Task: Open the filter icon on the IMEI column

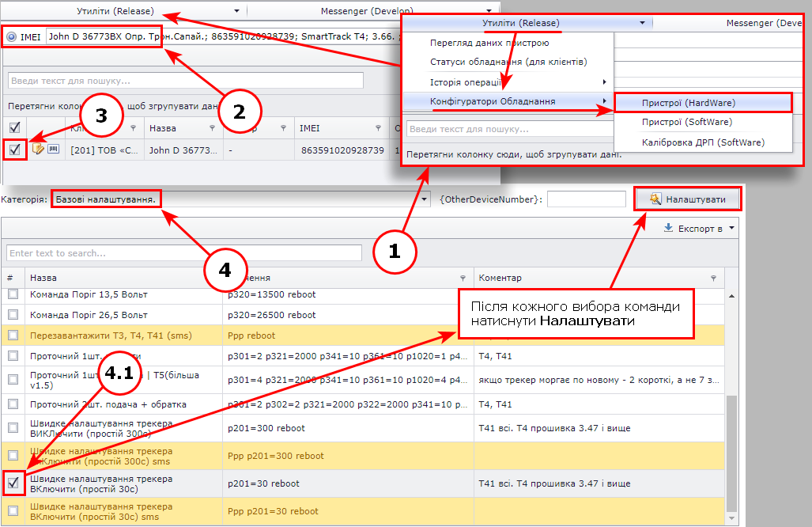Action: click(378, 128)
